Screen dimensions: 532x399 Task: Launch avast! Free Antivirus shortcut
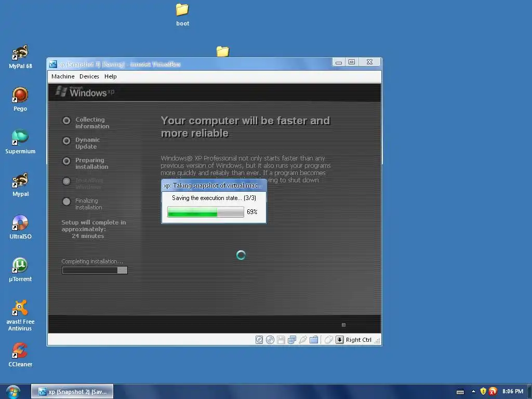[20, 315]
